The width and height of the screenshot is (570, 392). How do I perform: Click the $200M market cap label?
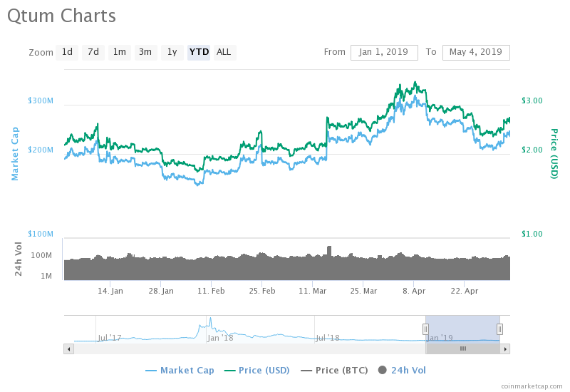41,150
